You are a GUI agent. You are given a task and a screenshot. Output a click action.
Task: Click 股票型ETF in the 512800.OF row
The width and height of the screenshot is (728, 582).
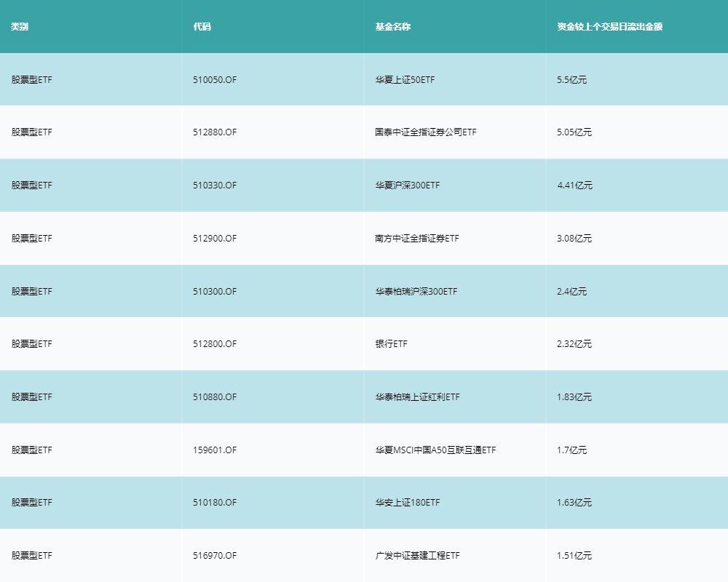(31, 343)
